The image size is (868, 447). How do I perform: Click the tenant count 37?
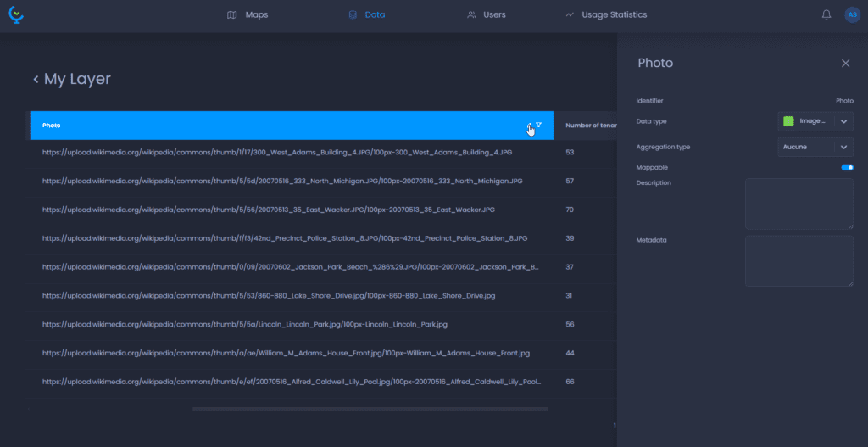click(570, 267)
